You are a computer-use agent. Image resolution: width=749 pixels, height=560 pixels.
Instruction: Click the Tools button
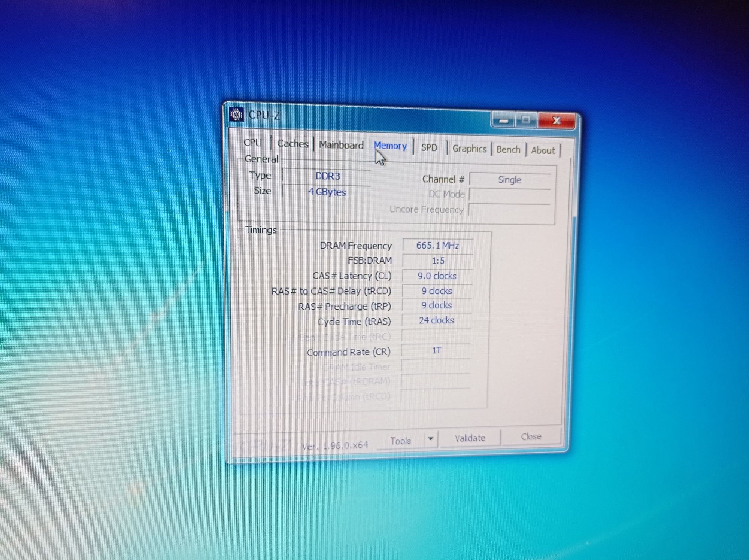pyautogui.click(x=401, y=441)
